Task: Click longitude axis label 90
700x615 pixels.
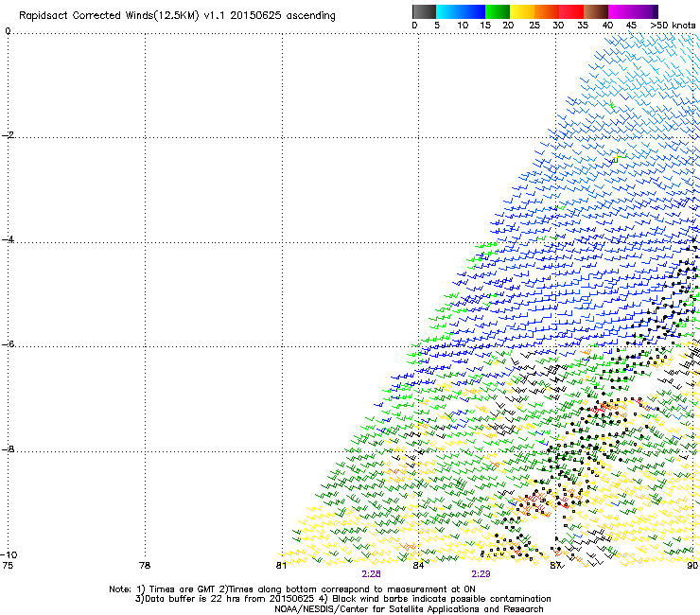Action: click(692, 566)
